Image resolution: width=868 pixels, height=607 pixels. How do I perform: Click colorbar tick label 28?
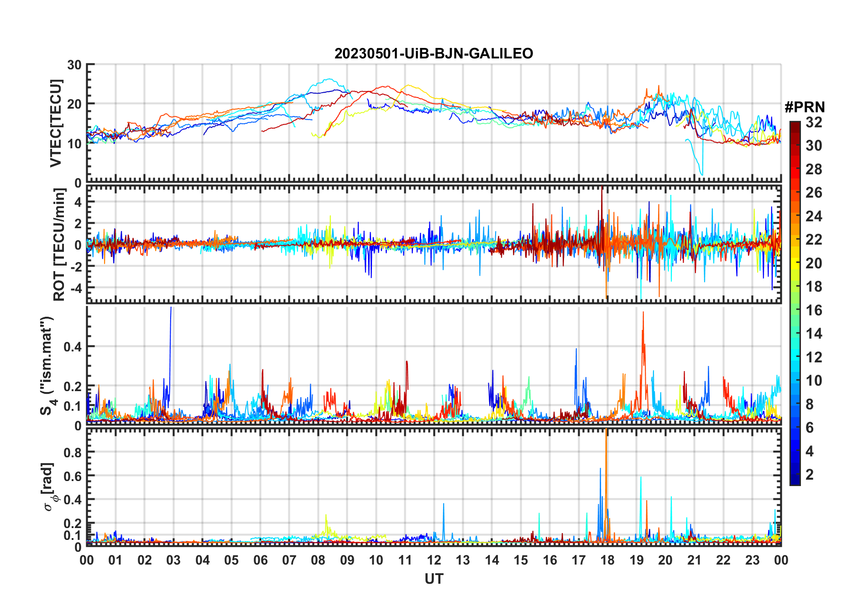tap(814, 169)
